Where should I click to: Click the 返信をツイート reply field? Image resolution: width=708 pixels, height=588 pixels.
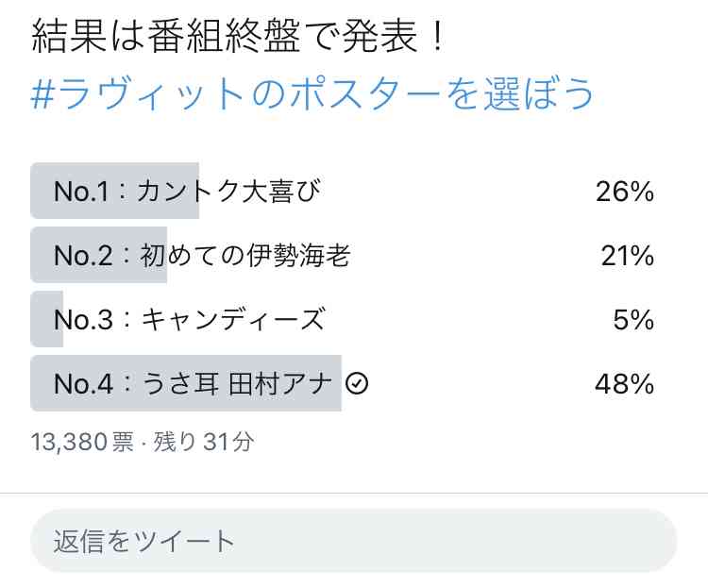pos(354,541)
